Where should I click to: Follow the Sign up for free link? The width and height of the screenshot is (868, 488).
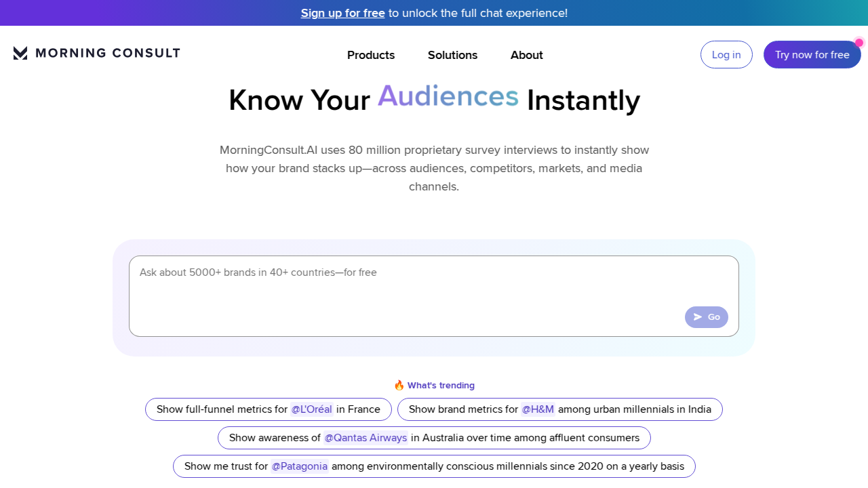343,13
